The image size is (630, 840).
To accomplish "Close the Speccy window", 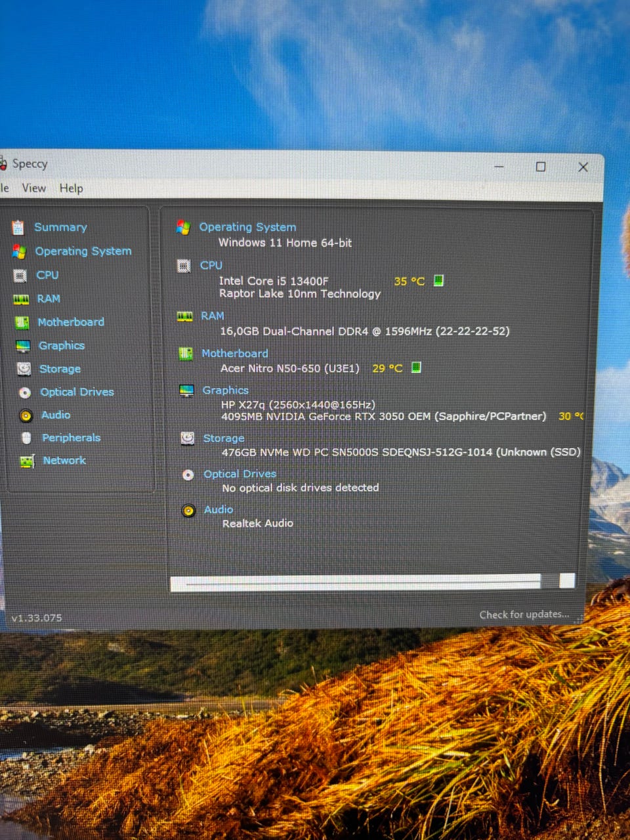I will [583, 167].
